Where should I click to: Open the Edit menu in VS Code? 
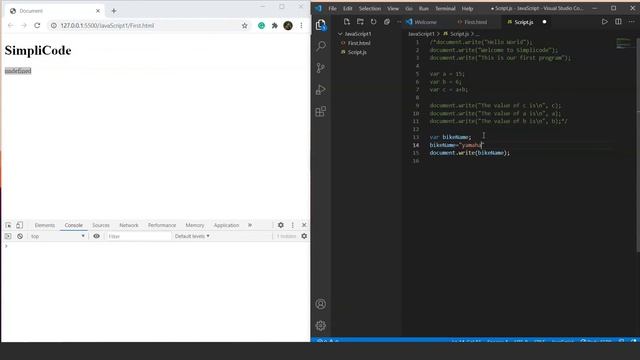[347, 9]
